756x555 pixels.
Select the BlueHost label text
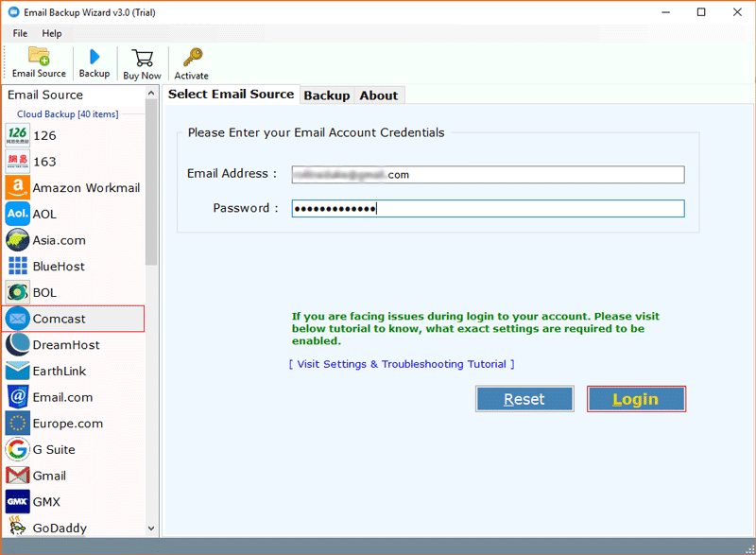click(x=59, y=267)
